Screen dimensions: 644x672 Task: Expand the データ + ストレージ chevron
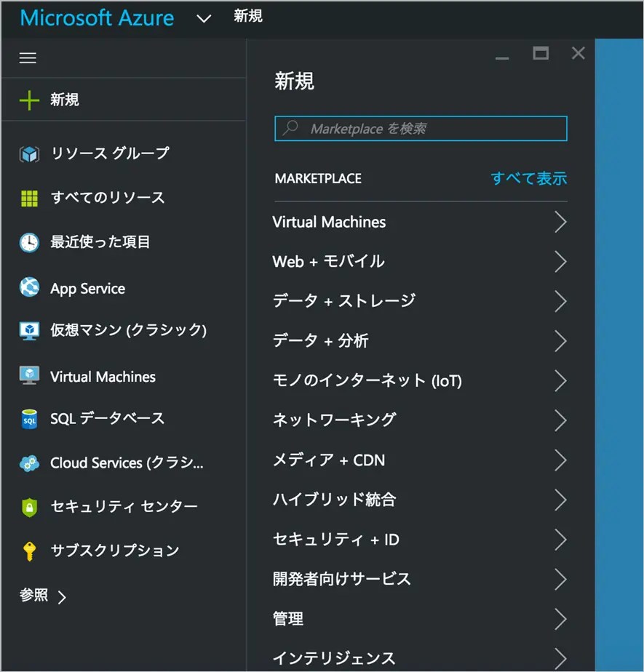(x=560, y=301)
